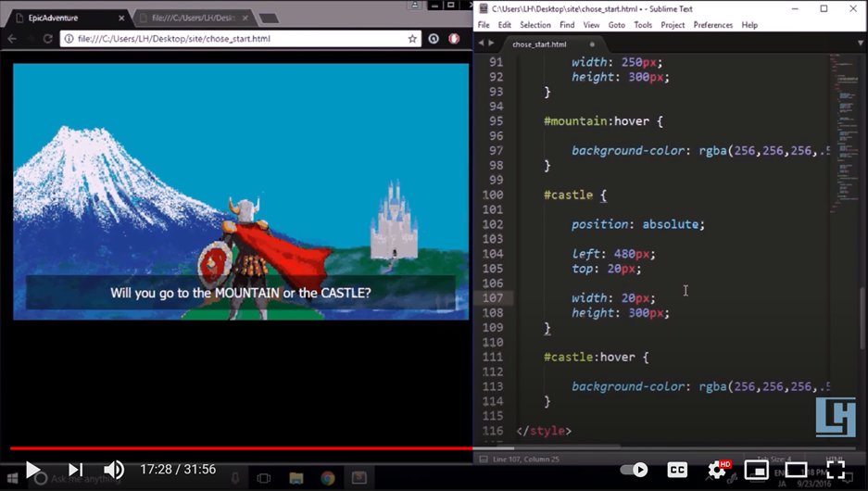Close the second file:/// Chrome tab
Screen dimensions: 868x491
coord(245,18)
